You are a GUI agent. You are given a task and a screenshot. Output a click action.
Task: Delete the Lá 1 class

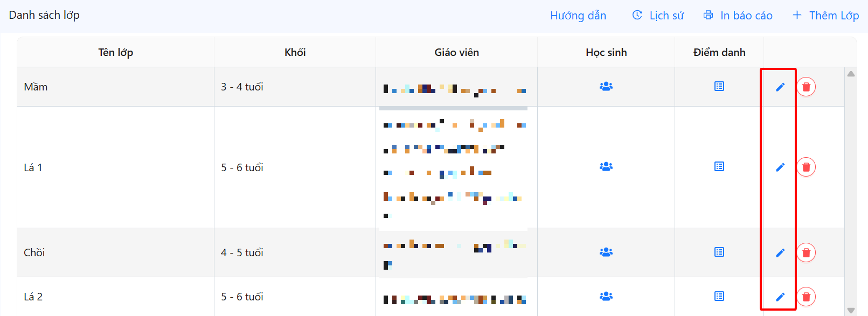pos(806,167)
